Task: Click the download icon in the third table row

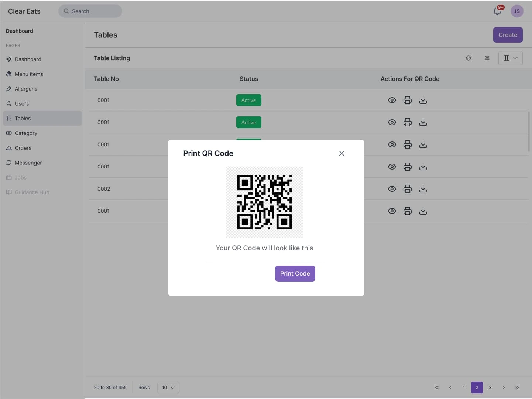Action: tap(423, 144)
